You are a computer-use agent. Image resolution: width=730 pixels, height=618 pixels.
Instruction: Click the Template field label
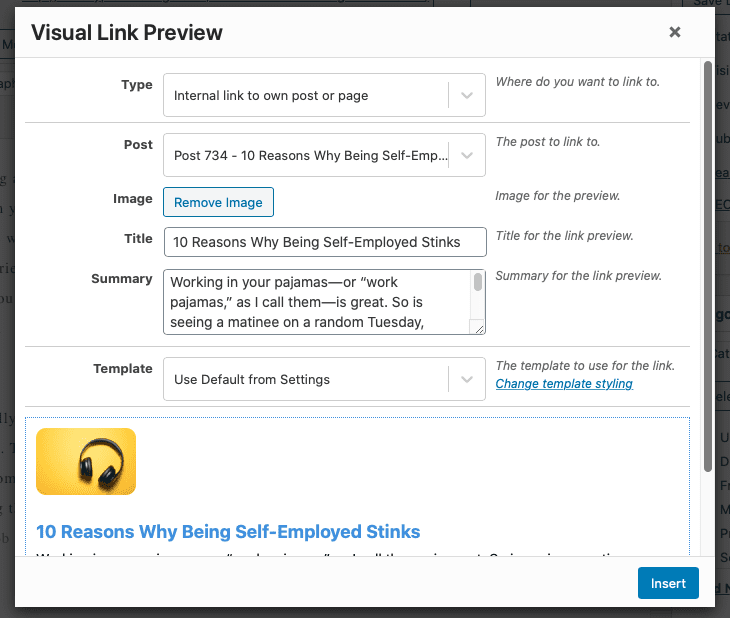tap(123, 368)
